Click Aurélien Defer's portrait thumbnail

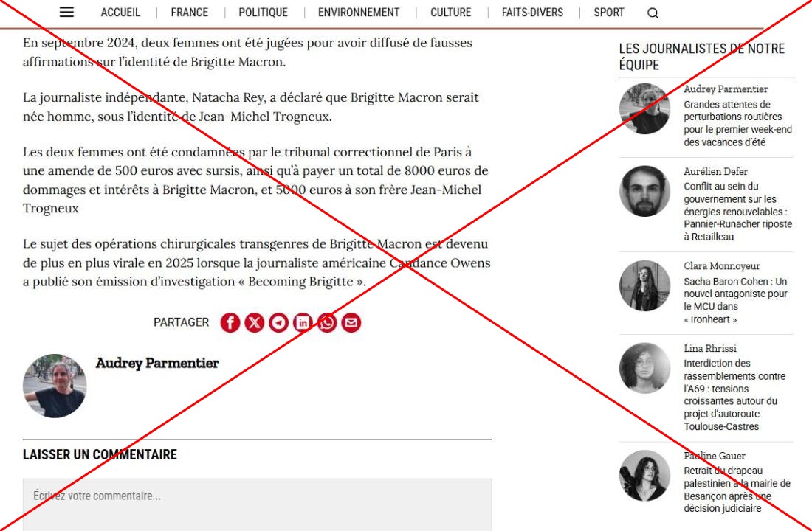[644, 191]
